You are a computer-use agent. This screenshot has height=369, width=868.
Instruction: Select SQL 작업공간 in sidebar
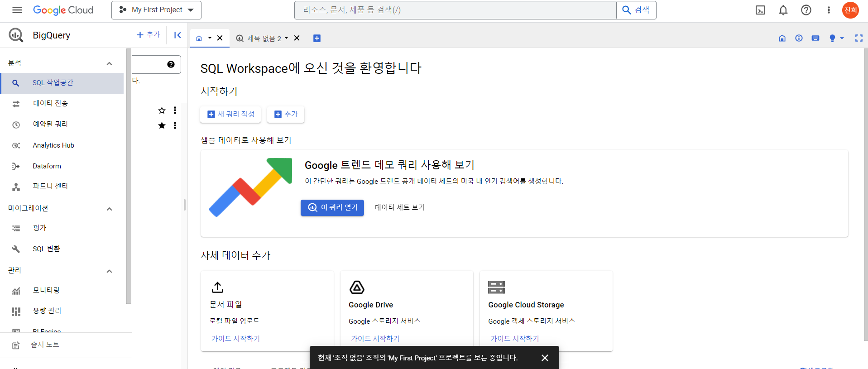(62, 83)
